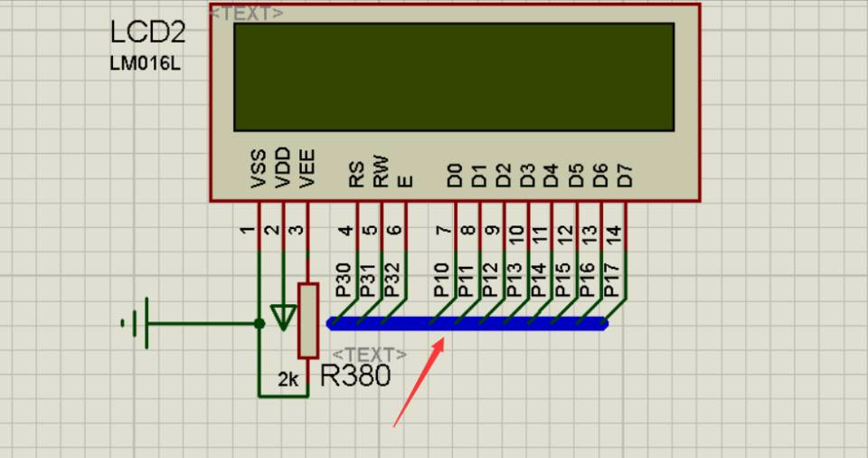Click pin number 14 of the LCD

pyautogui.click(x=613, y=234)
